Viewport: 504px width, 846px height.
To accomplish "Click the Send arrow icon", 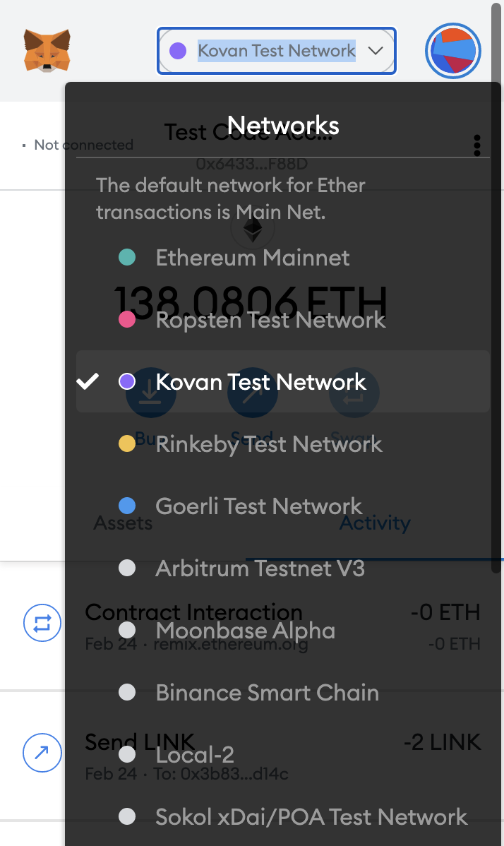I will 252,393.
